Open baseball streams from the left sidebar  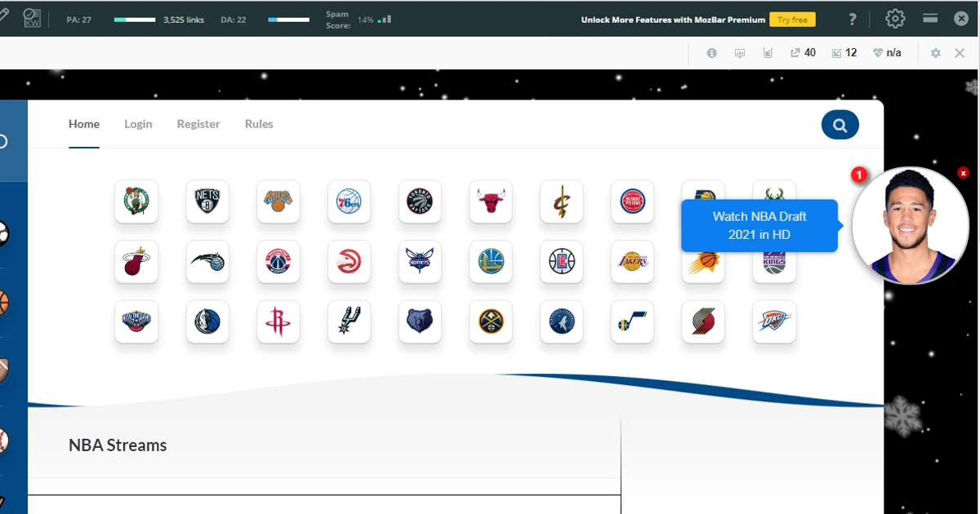click(3, 442)
